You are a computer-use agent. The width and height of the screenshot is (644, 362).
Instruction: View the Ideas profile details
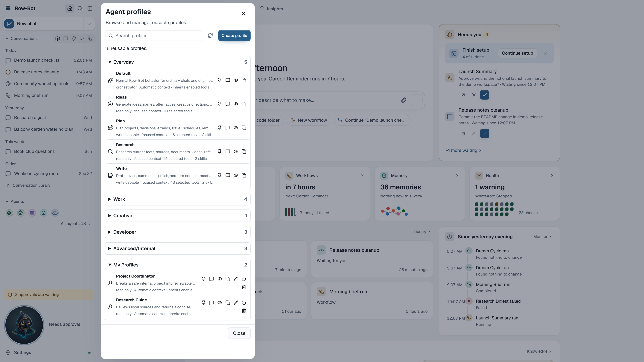[236, 104]
